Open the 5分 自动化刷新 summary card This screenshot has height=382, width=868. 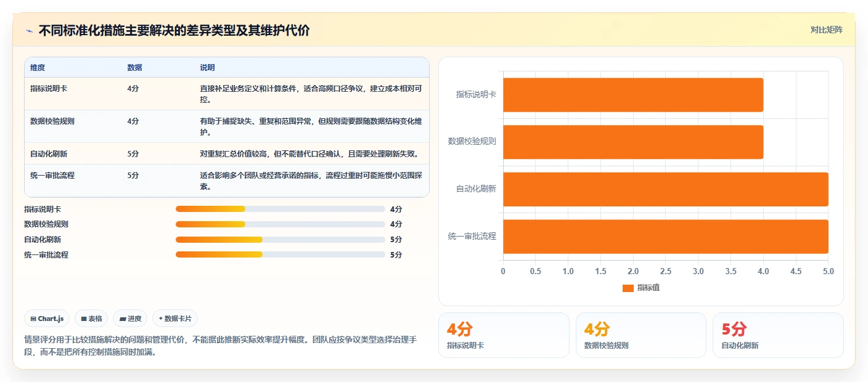(778, 335)
